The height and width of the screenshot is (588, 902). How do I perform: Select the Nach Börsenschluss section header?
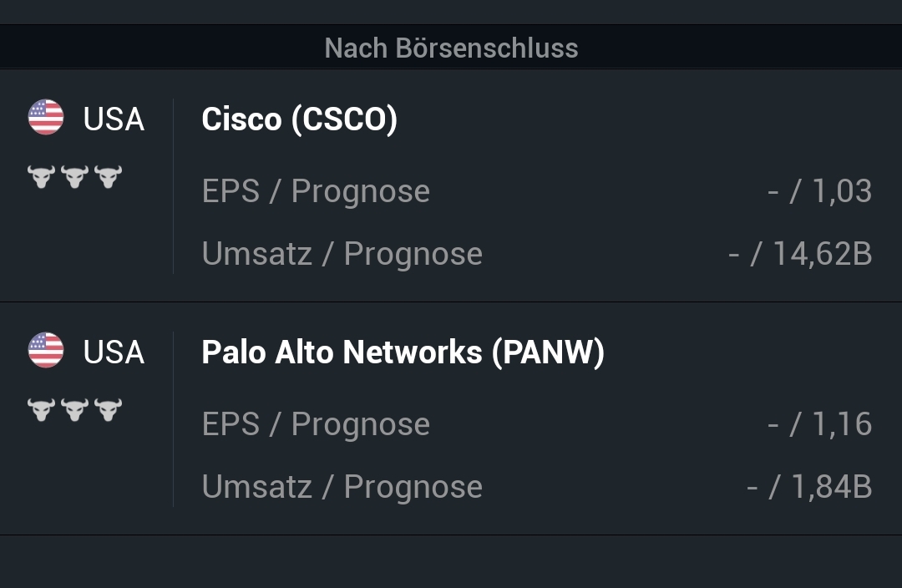tap(451, 48)
